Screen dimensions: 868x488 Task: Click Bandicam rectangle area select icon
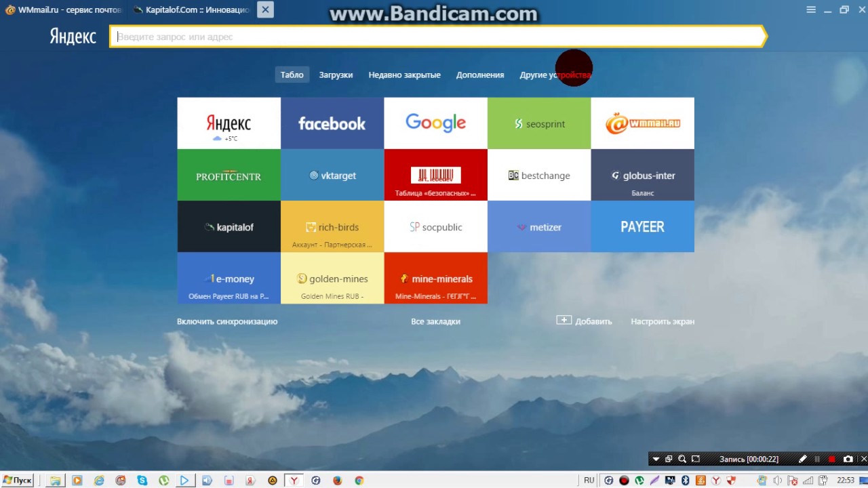click(x=695, y=459)
